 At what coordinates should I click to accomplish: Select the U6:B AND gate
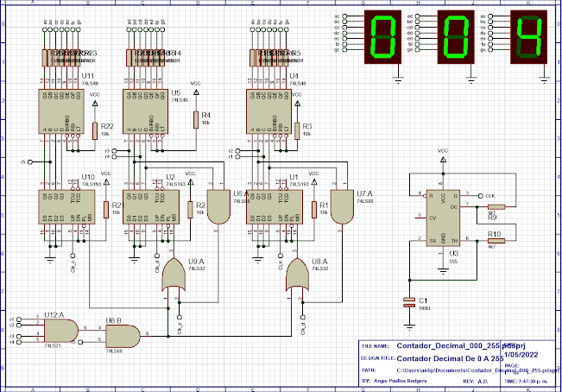coord(123,336)
